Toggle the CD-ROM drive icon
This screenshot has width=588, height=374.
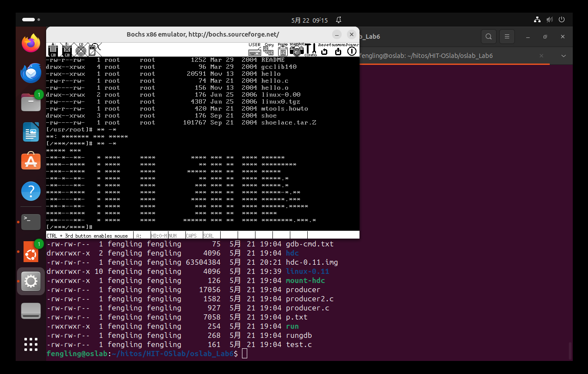tap(81, 50)
